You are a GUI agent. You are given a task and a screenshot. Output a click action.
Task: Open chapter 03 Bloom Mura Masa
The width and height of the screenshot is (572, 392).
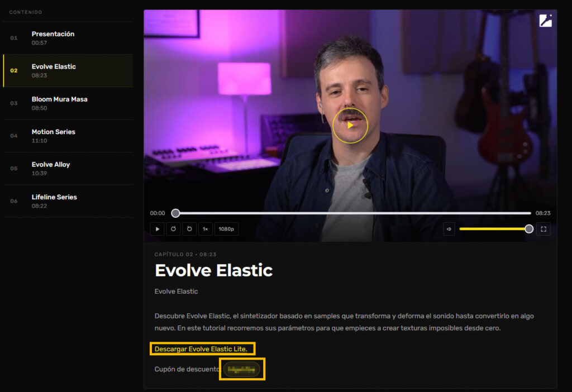(x=68, y=103)
